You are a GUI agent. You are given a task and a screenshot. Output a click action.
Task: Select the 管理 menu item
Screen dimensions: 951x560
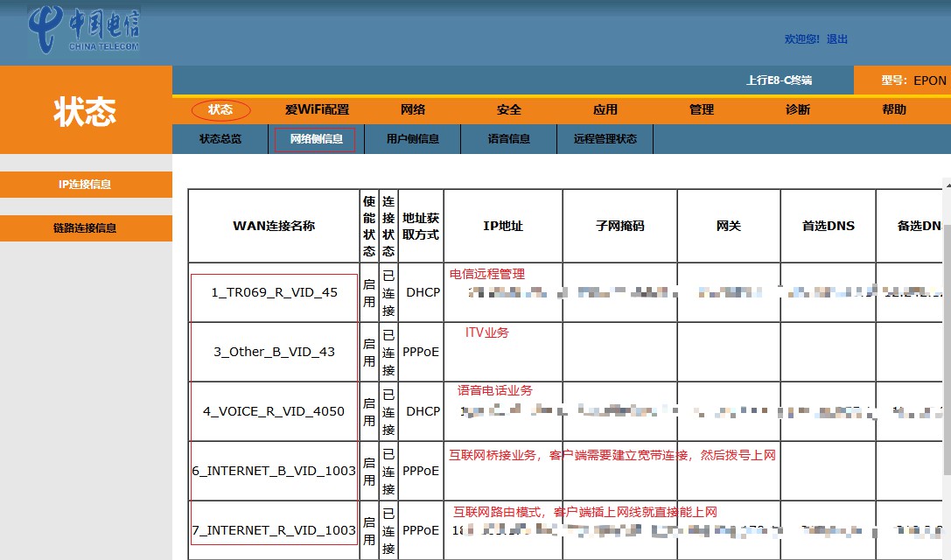[702, 109]
